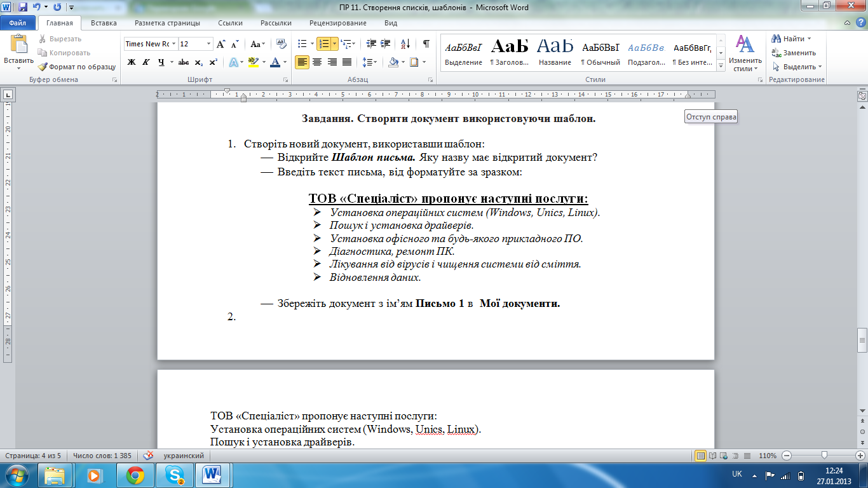Image resolution: width=868 pixels, height=488 pixels.
Task: Align text to the right
Action: (332, 62)
